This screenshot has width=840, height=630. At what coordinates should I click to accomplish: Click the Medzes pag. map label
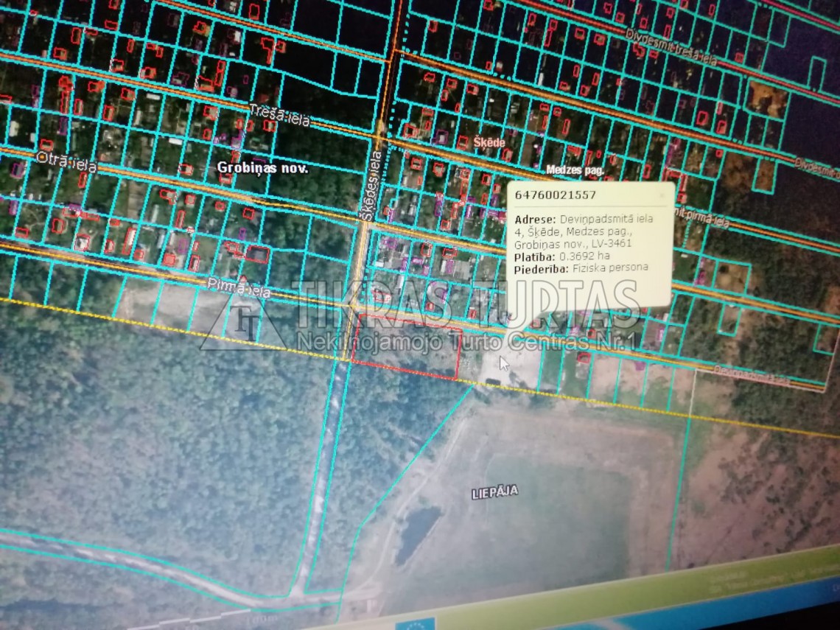coord(575,170)
